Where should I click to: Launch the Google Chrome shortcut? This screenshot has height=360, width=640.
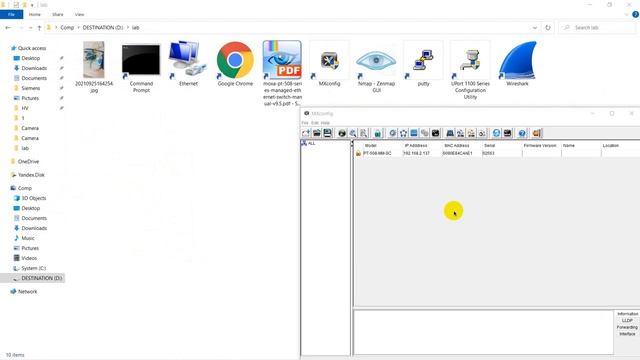pos(235,64)
